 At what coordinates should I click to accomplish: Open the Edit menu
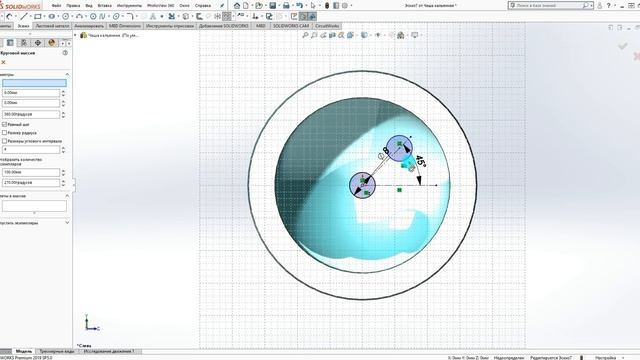click(x=73, y=6)
